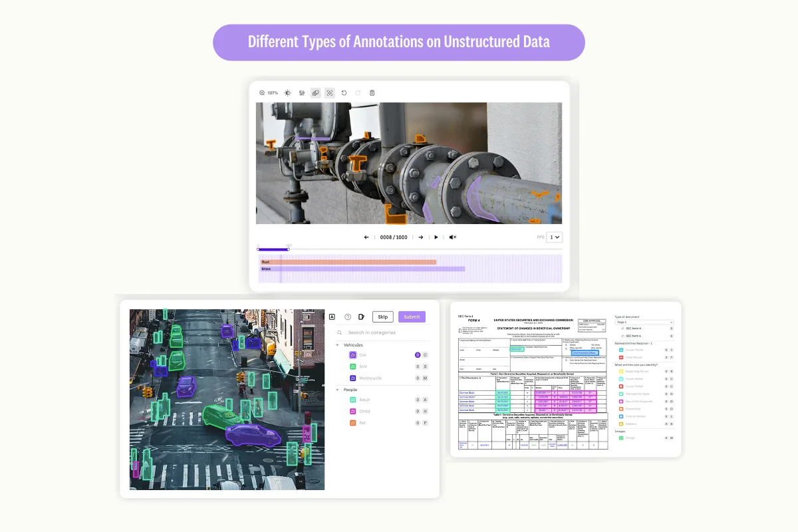Viewport: 798px width, 532px height.
Task: Click the brightness adjustment icon
Action: coord(287,92)
